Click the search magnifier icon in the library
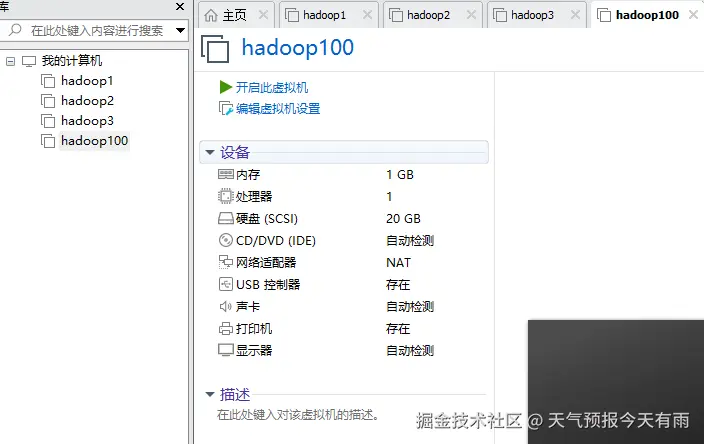 [15, 30]
